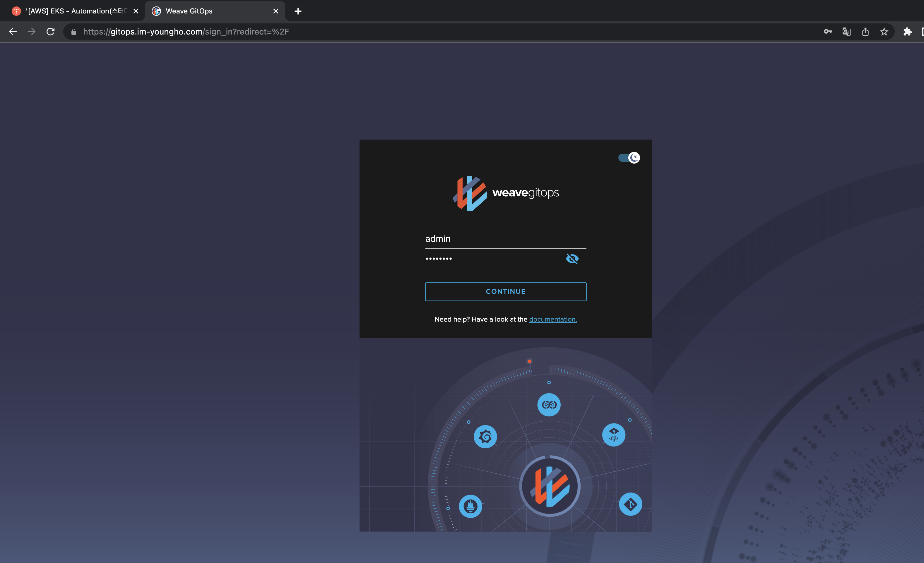View site security lock info
This screenshot has width=924, height=563.
click(74, 32)
